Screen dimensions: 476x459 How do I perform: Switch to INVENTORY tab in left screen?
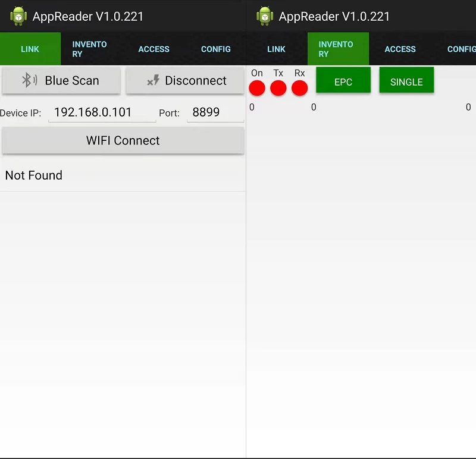[92, 49]
